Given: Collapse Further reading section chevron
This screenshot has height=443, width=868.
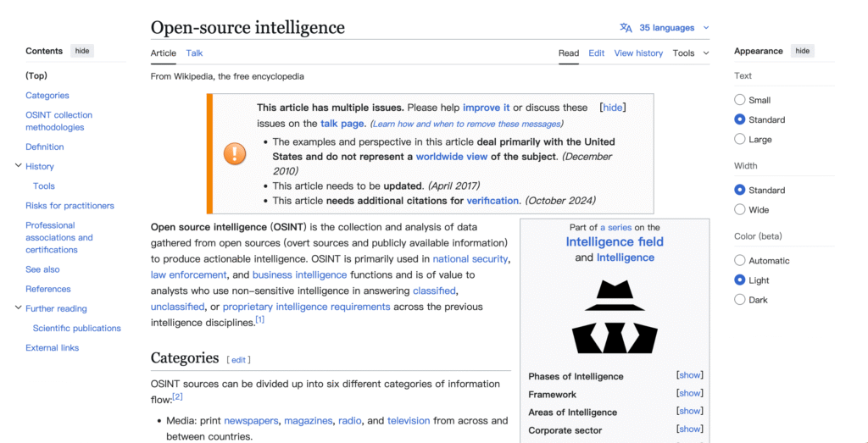Looking at the screenshot, I should (19, 308).
